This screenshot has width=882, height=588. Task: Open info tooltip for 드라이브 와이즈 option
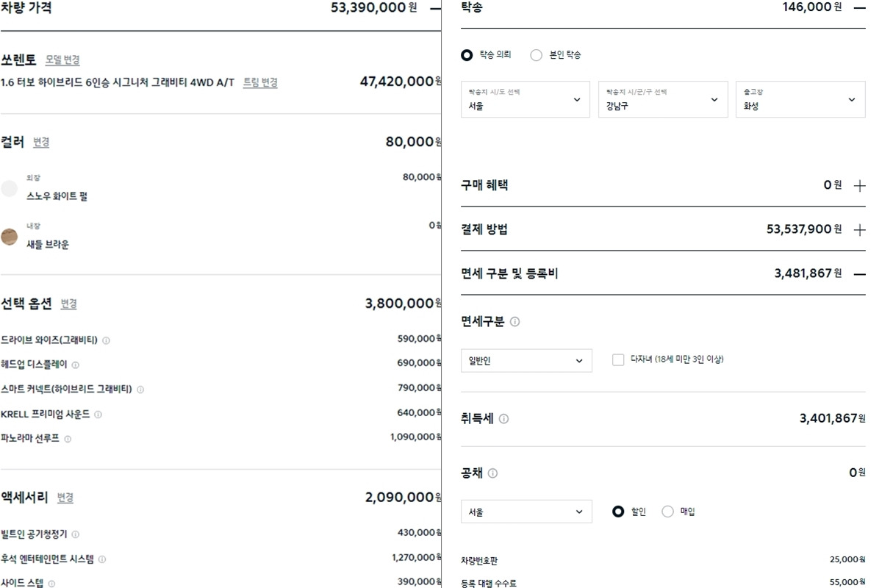(107, 339)
